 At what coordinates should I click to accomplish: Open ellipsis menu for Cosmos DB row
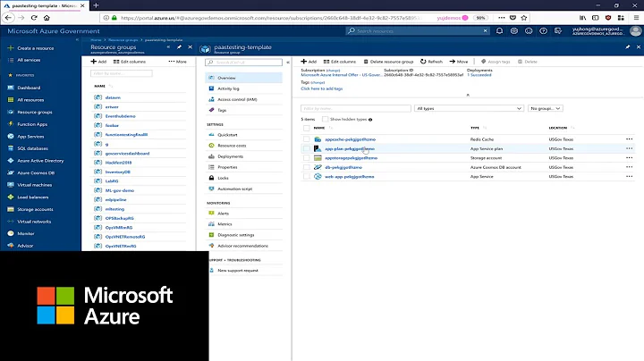(x=629, y=167)
